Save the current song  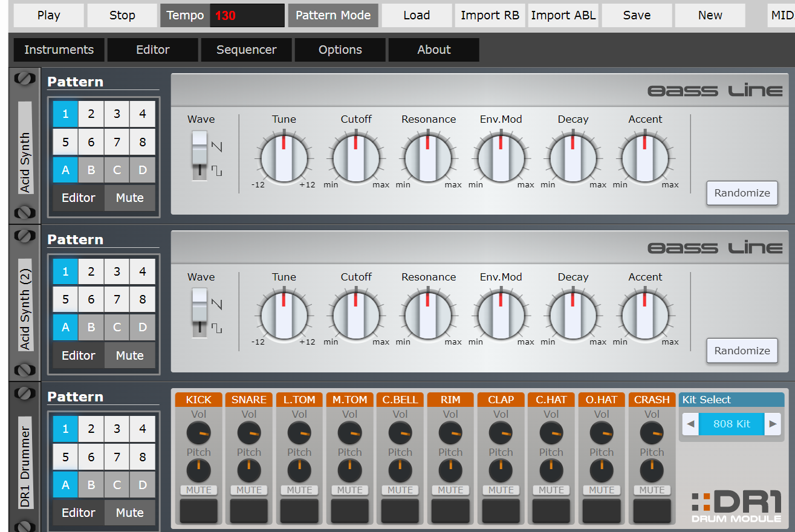click(637, 16)
